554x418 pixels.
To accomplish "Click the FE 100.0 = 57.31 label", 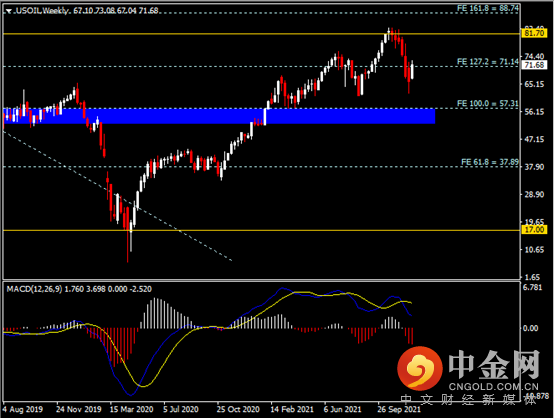I will point(488,104).
